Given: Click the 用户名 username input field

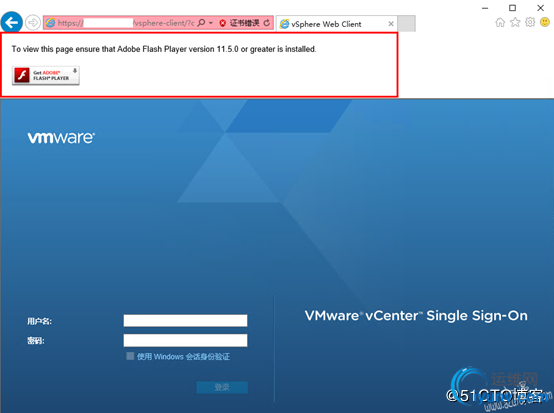Looking at the screenshot, I should (x=185, y=320).
